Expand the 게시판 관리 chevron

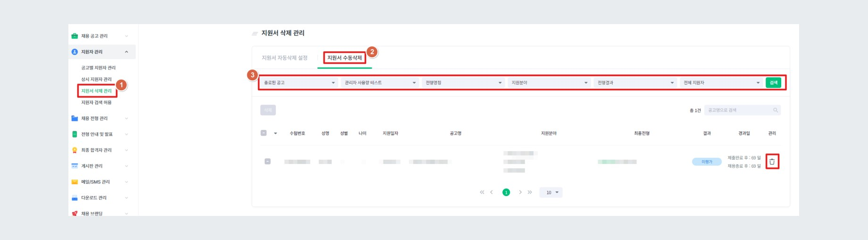tap(126, 166)
